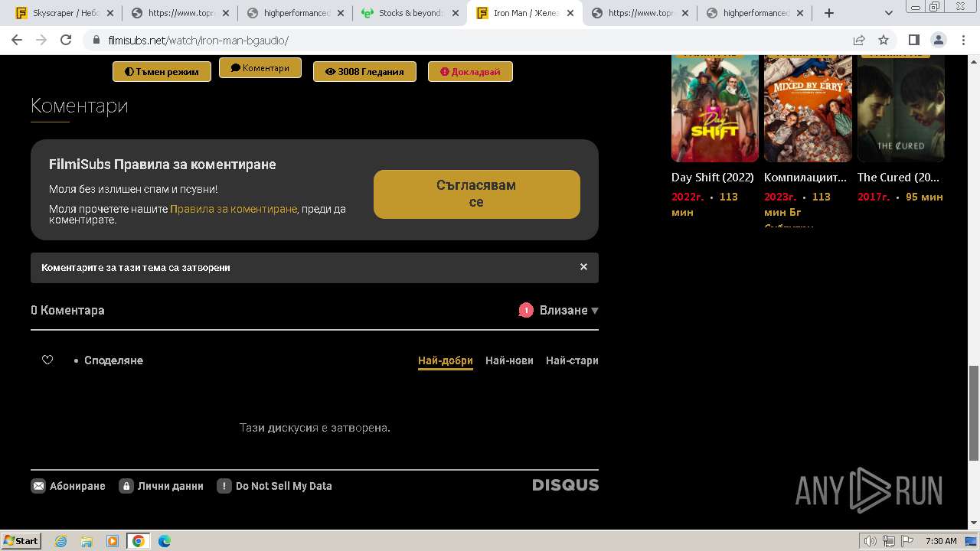Open the Chrome profile icon

[938, 40]
